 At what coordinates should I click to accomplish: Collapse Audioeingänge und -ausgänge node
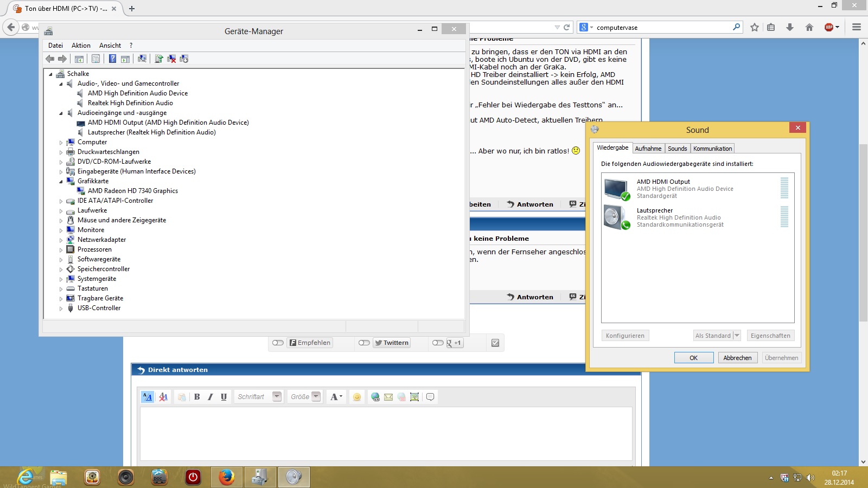[x=61, y=113]
